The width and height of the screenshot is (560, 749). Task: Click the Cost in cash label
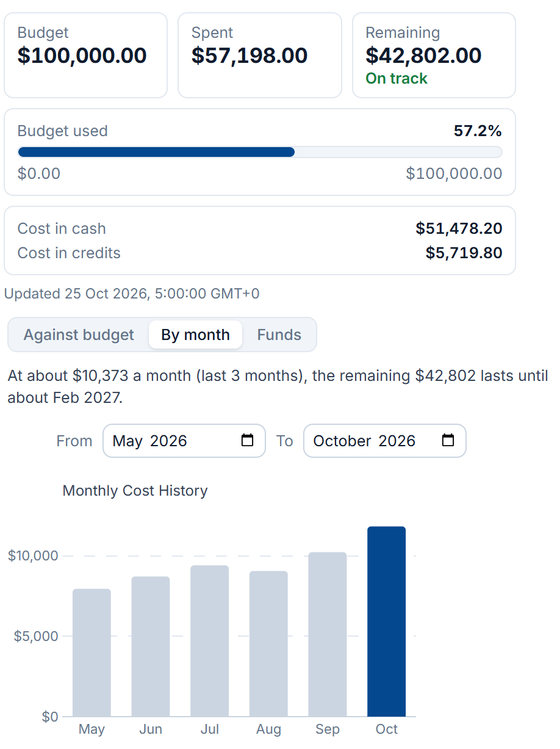click(62, 228)
